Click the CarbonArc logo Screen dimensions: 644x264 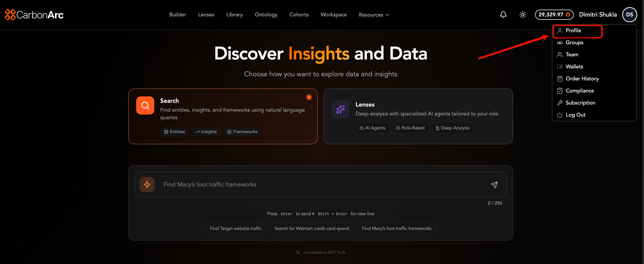coord(34,15)
